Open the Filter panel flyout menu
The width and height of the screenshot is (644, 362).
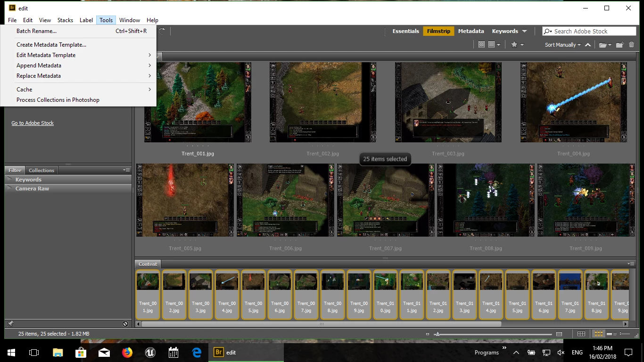(x=126, y=170)
